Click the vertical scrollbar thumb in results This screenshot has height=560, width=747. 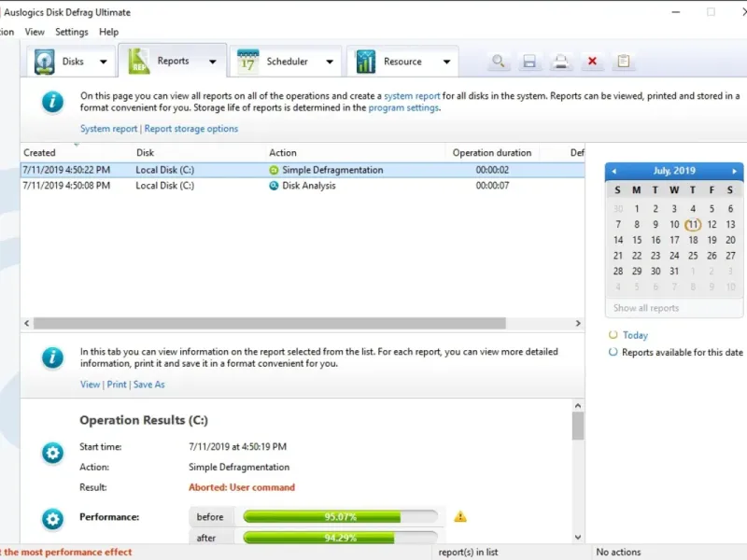coord(578,427)
